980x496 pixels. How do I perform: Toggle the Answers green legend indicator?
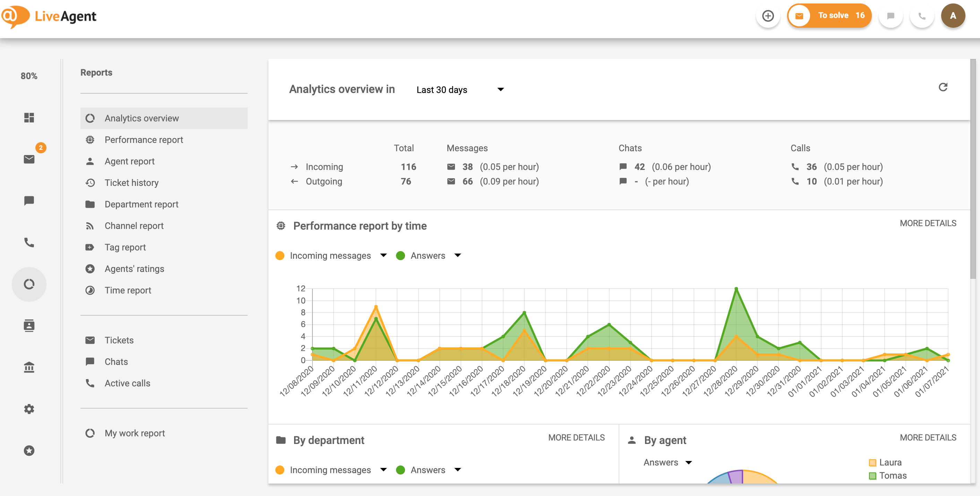tap(401, 255)
